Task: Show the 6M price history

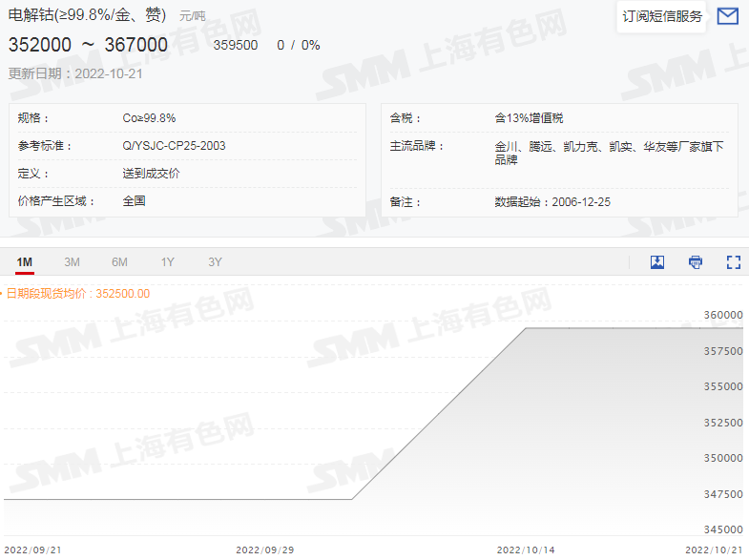Action: click(119, 262)
